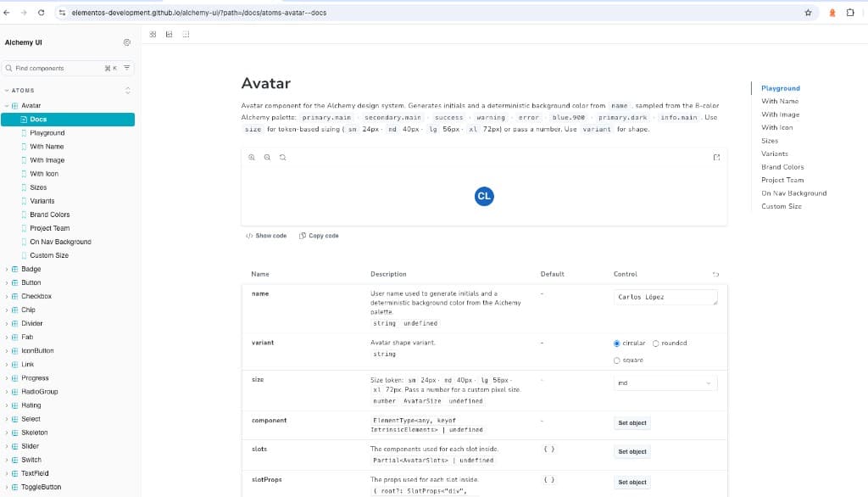Zoom out of the preview canvas
Image resolution: width=868 pixels, height=497 pixels.
click(x=267, y=158)
